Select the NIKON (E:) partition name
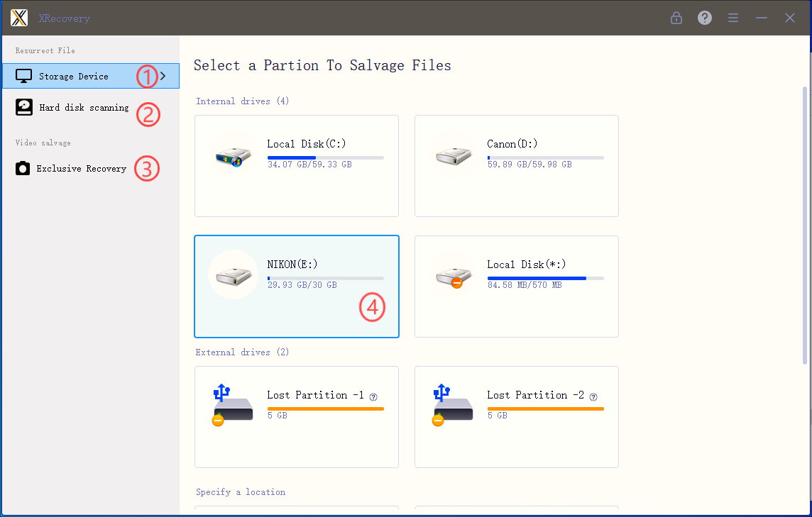The height and width of the screenshot is (517, 812). 292,265
